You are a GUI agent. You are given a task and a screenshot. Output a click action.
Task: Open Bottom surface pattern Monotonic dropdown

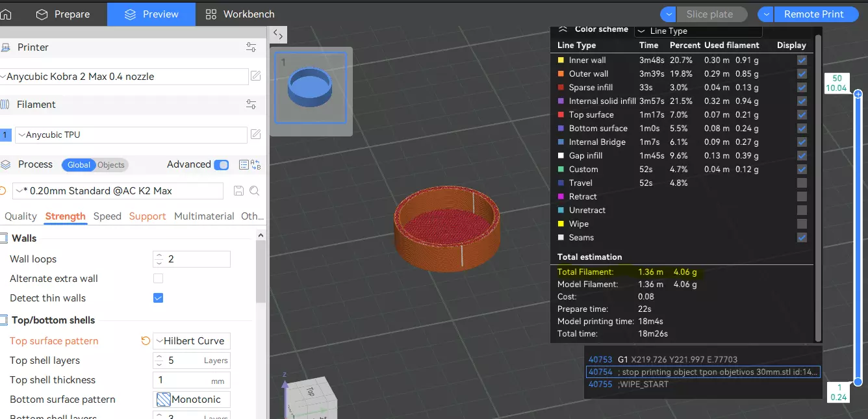coord(192,400)
